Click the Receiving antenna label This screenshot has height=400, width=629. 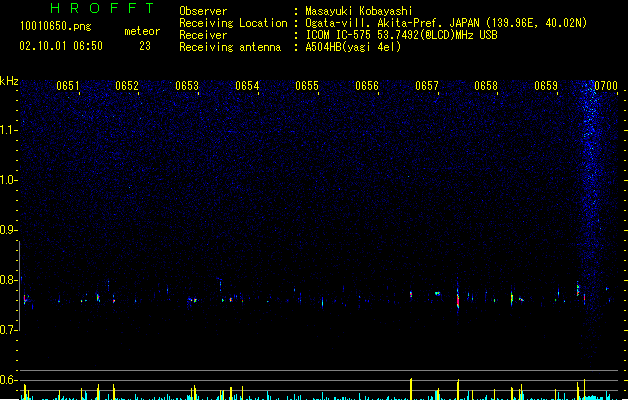230,47
